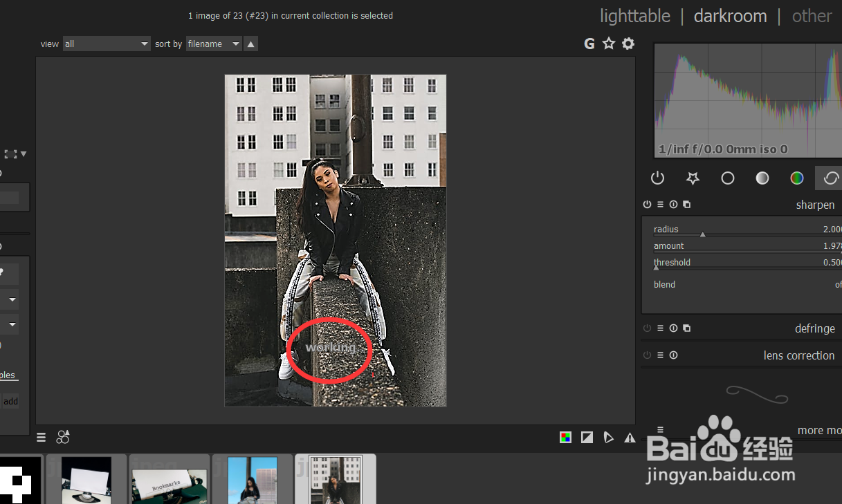
Task: Toggle softproofing colour square icon
Action: (x=566, y=437)
